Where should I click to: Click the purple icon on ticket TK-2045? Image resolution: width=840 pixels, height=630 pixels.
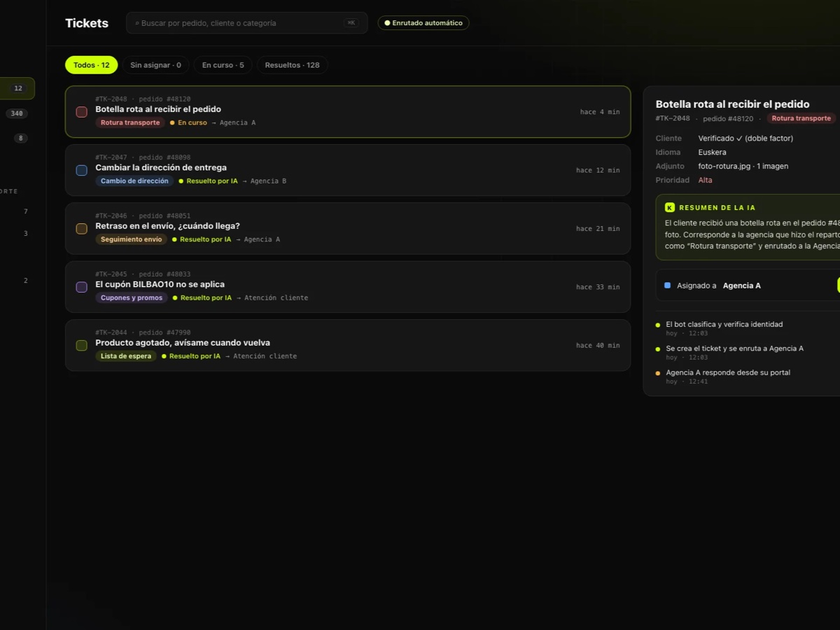[x=81, y=287]
